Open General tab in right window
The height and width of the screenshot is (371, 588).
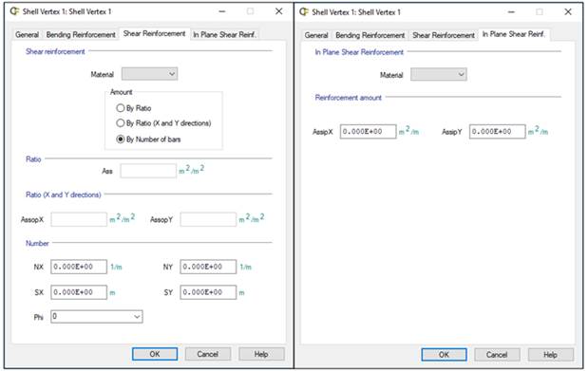coord(316,35)
